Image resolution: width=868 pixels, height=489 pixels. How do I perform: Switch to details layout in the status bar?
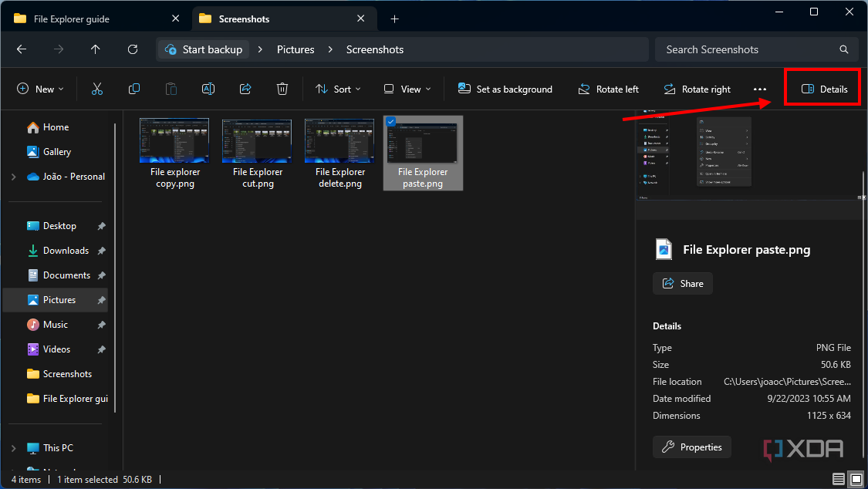click(x=839, y=479)
